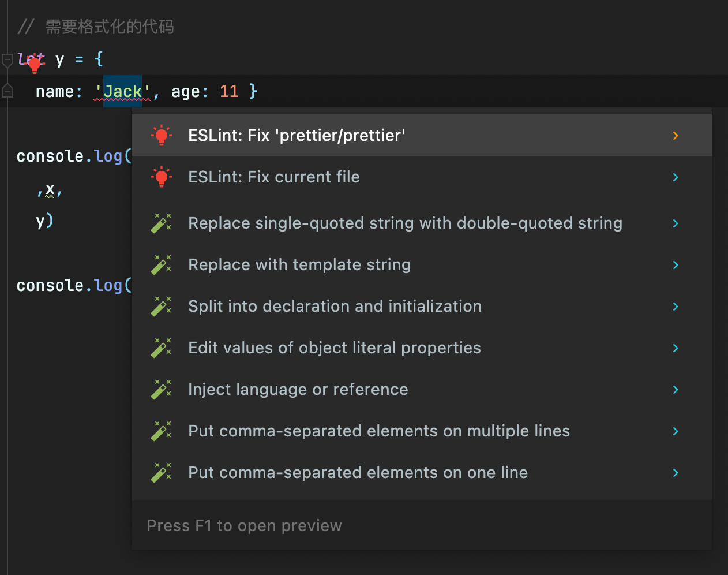Click the 'y)' code line
The width and height of the screenshot is (728, 575).
(44, 221)
